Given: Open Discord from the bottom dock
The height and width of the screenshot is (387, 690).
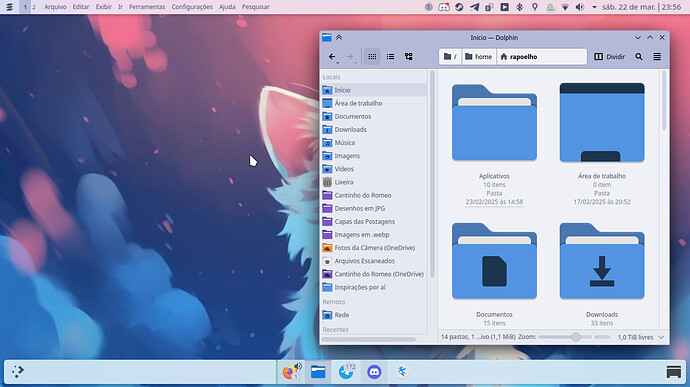Looking at the screenshot, I should click(374, 372).
